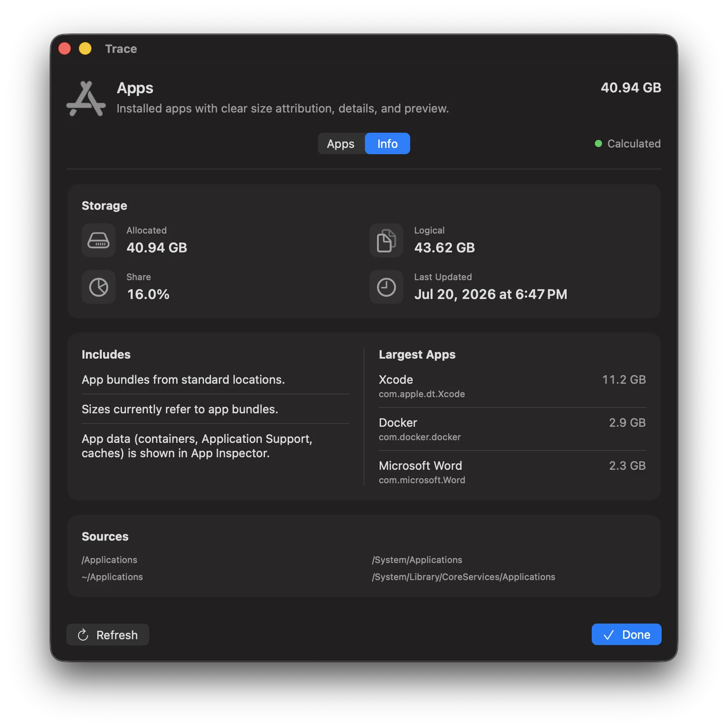
Task: Select the Docker entry in Largest Apps
Action: pos(512,429)
